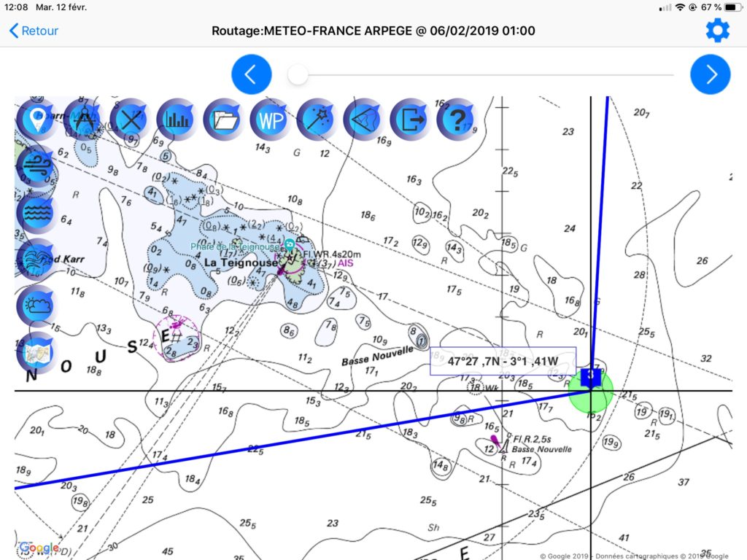Screen dimensions: 747x560
Task: Open the folder files icon
Action: 225,119
